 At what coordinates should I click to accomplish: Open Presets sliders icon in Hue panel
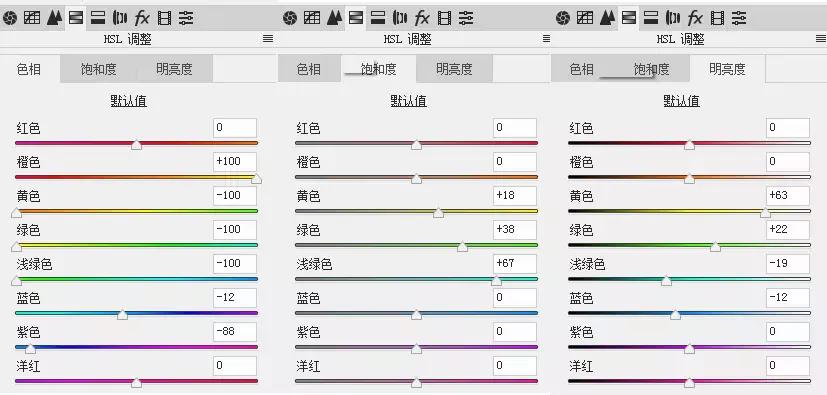186,18
